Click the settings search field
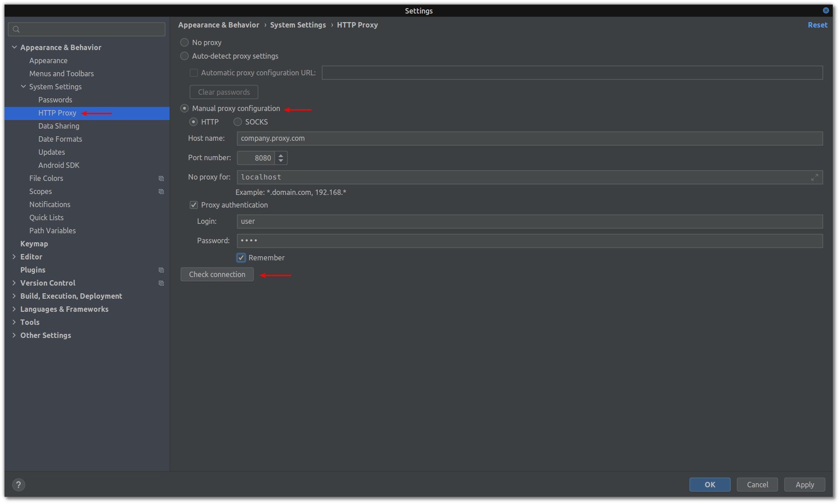 point(87,29)
